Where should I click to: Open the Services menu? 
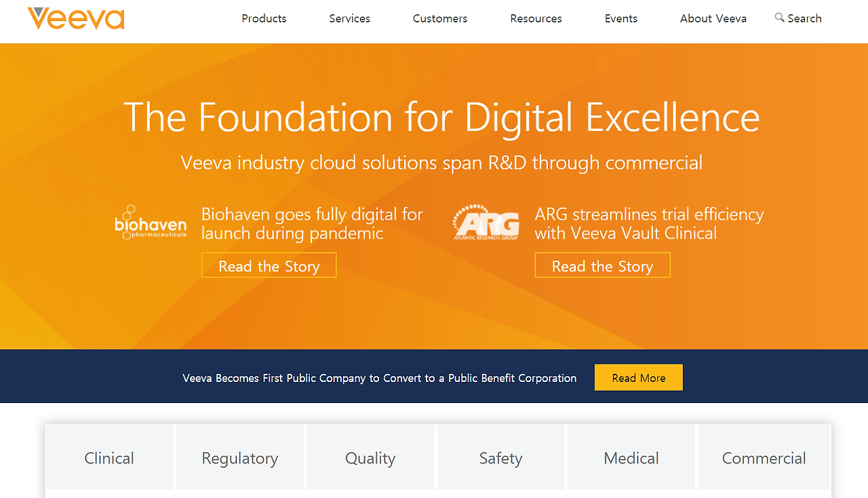(349, 18)
